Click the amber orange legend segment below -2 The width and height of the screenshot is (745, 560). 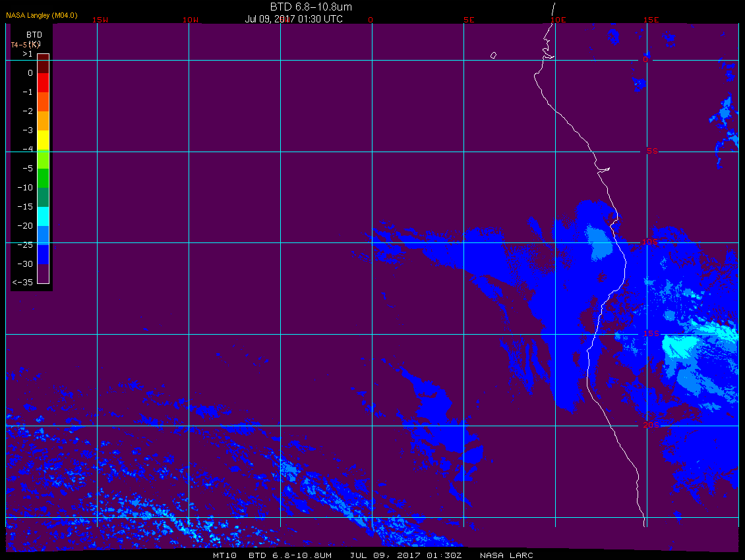click(44, 121)
